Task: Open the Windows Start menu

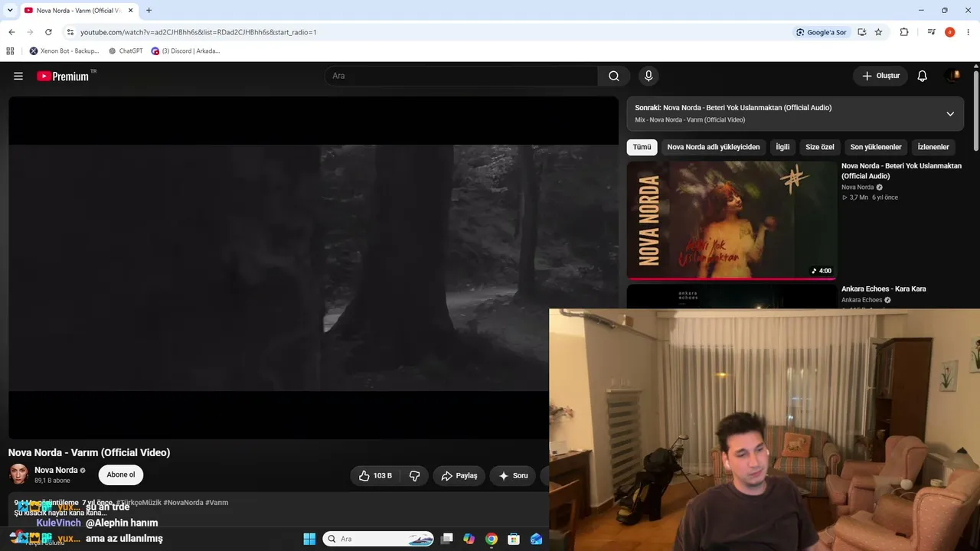Action: [x=309, y=539]
